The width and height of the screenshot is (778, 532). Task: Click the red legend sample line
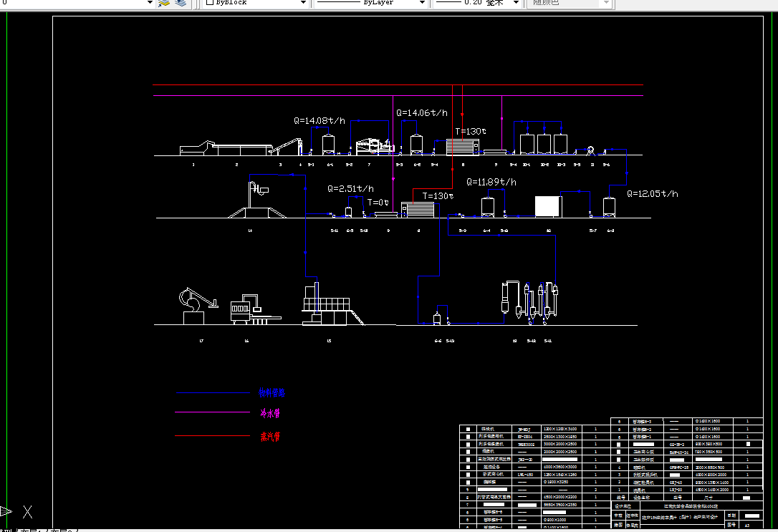[x=212, y=436]
